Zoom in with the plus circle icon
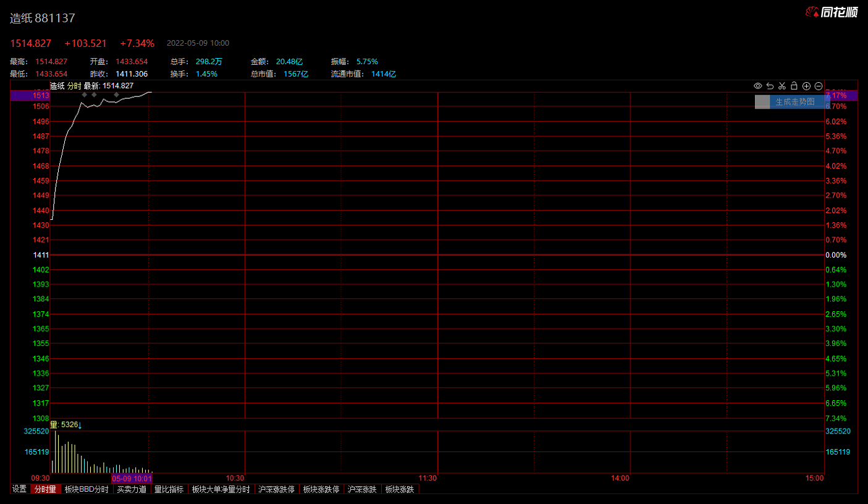The image size is (868, 504). [806, 86]
